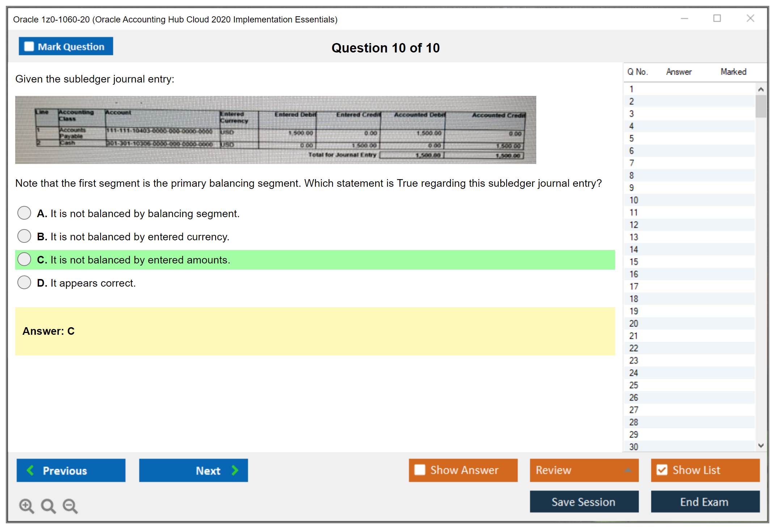Uncheck the Show List checkbox

[x=662, y=470]
